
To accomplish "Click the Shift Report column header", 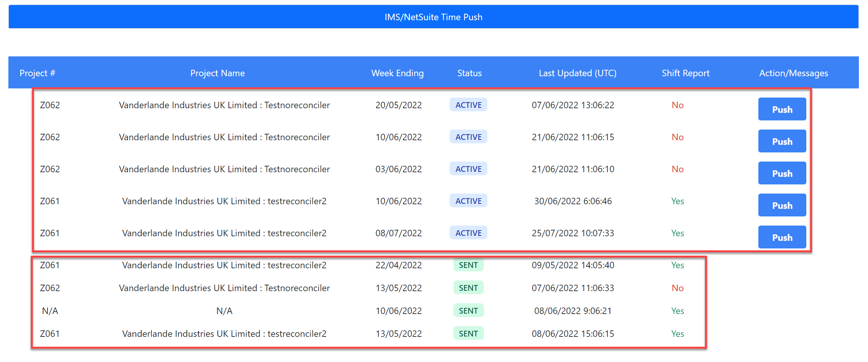I will pos(686,73).
